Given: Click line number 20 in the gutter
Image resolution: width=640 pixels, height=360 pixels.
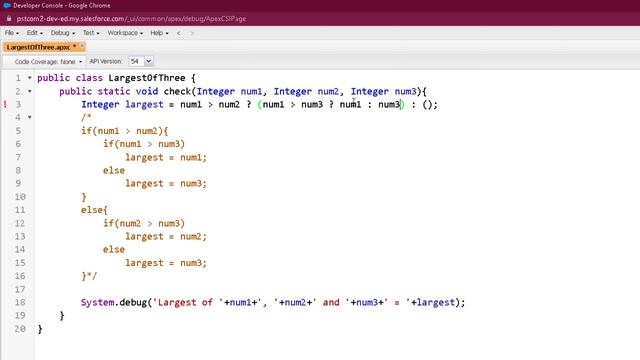Looking at the screenshot, I should click(x=20, y=329).
